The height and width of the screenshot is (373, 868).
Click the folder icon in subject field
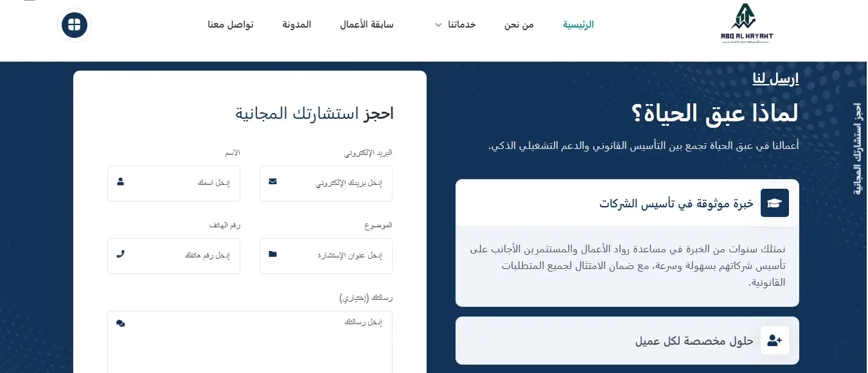[x=272, y=255]
